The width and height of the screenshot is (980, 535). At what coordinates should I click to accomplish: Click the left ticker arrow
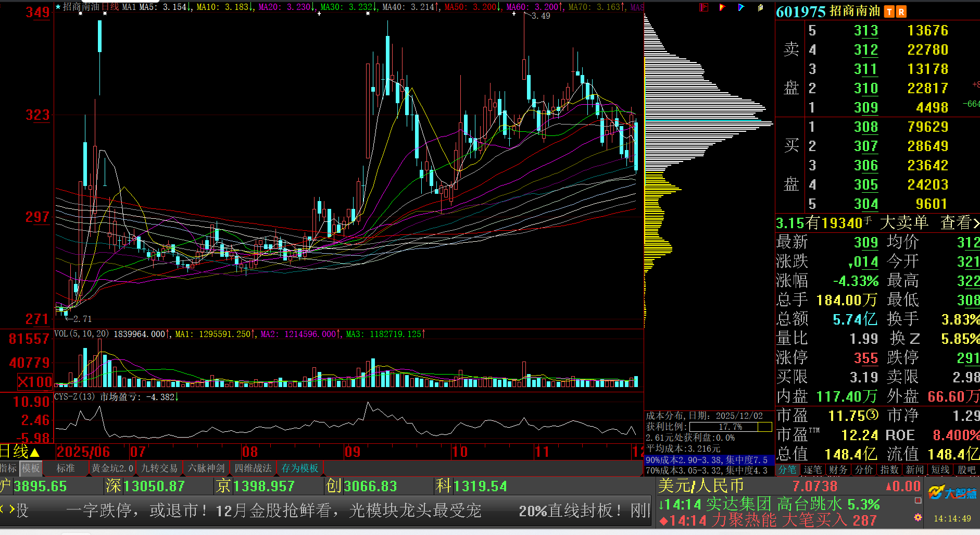2,509
